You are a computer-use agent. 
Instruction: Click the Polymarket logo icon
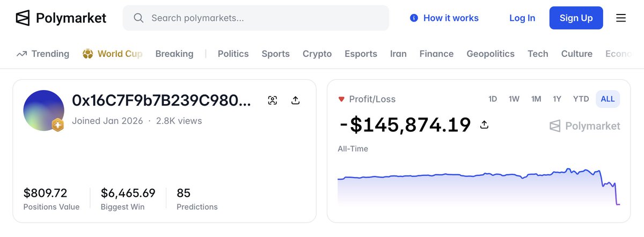[x=23, y=18]
